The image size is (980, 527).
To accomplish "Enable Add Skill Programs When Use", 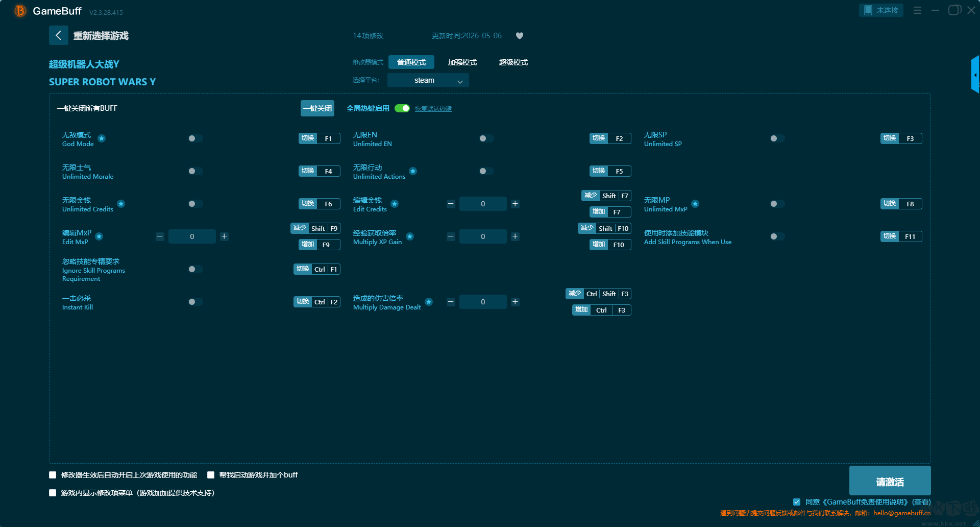I will 777,236.
